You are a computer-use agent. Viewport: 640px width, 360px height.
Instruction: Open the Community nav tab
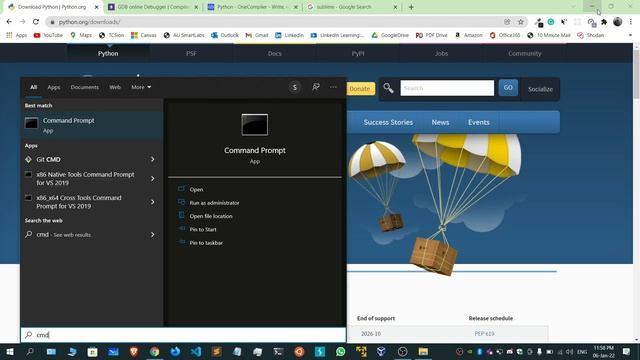(524, 53)
